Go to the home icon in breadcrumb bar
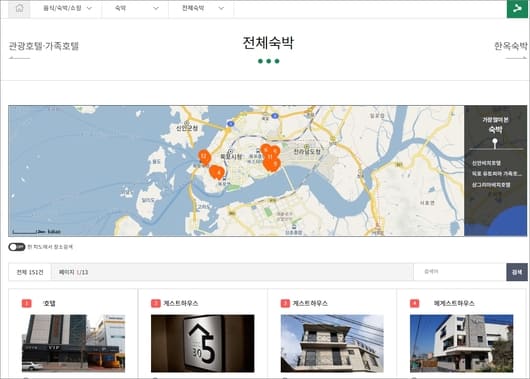This screenshot has height=379, width=530. (x=20, y=8)
